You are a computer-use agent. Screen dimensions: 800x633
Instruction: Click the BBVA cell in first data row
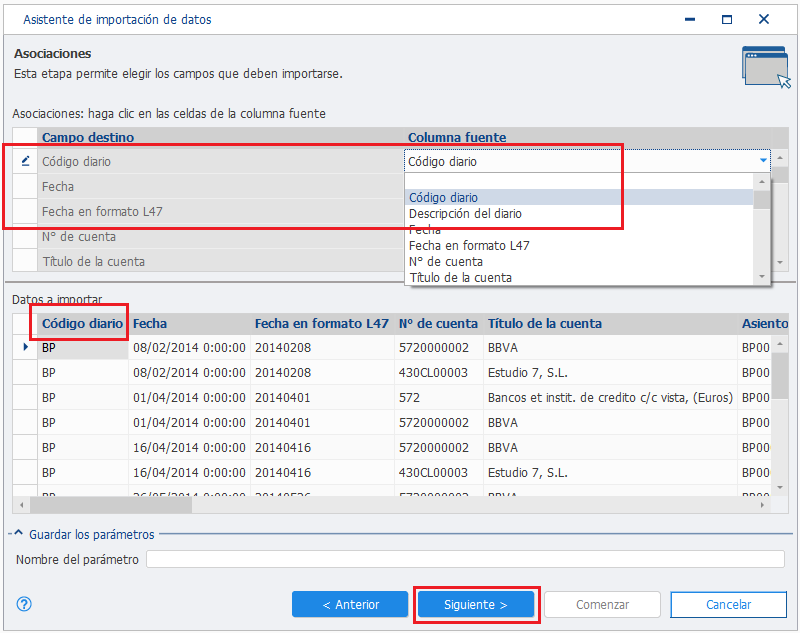click(610, 347)
